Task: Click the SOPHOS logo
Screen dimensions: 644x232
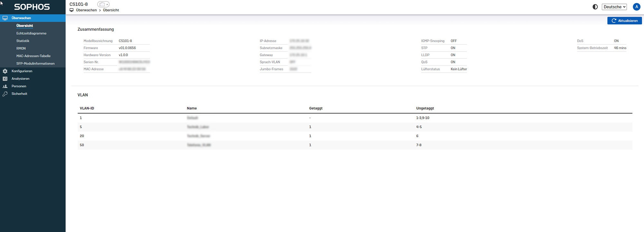Action: [32, 7]
